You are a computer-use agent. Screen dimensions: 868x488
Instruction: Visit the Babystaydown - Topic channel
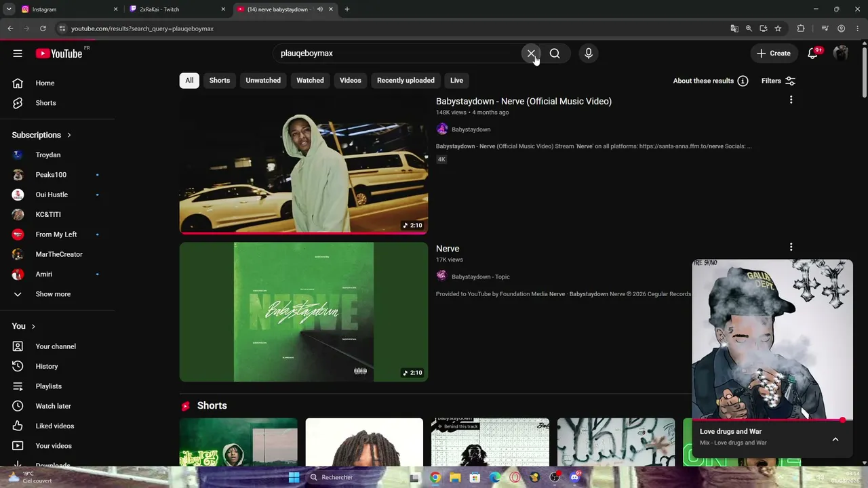pyautogui.click(x=481, y=277)
